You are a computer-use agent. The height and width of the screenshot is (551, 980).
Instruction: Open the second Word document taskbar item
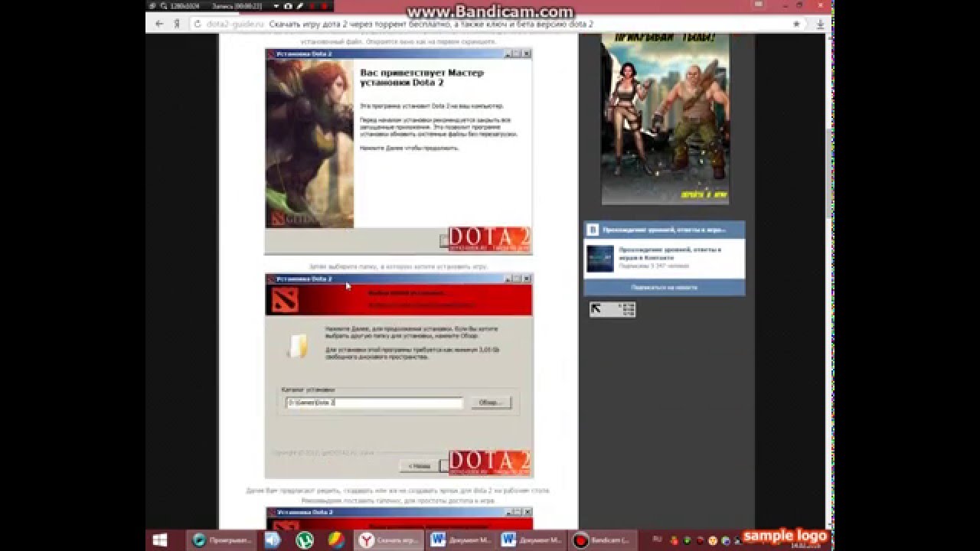click(x=531, y=540)
